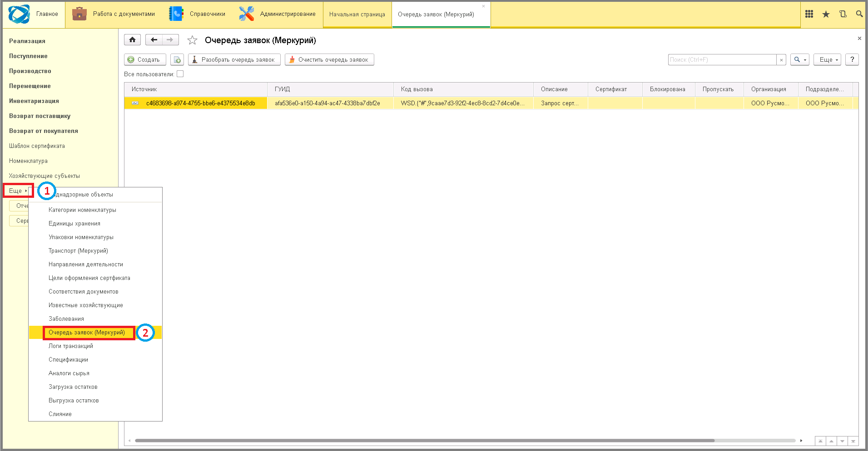The height and width of the screenshot is (451, 868).
Task: Open the Еще dropdown in the toolbar
Action: coord(828,59)
